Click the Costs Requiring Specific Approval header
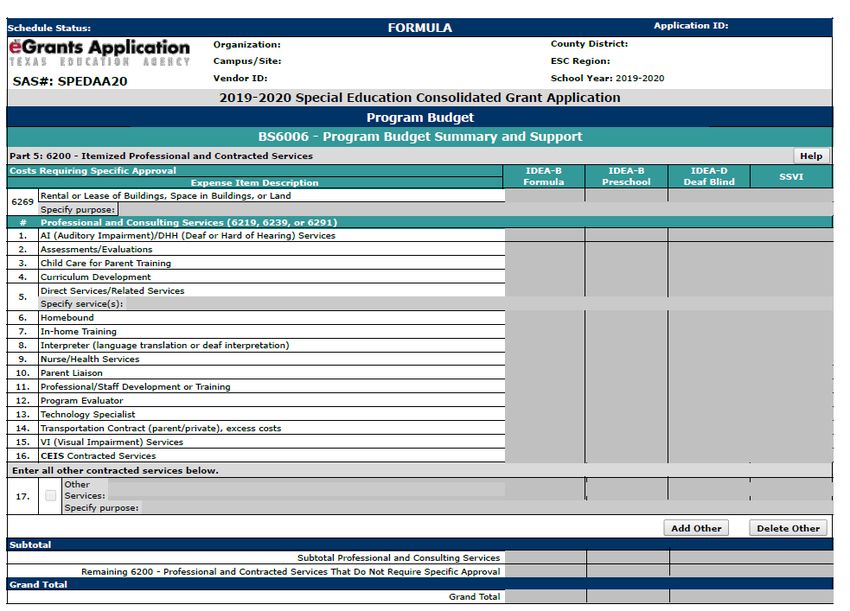This screenshot has height=611, width=850. click(x=93, y=171)
